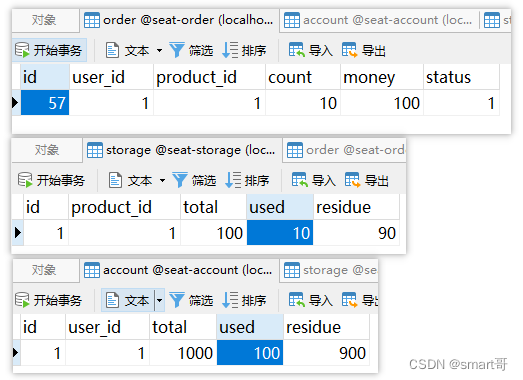Click product_id column header in order table

pos(209,77)
